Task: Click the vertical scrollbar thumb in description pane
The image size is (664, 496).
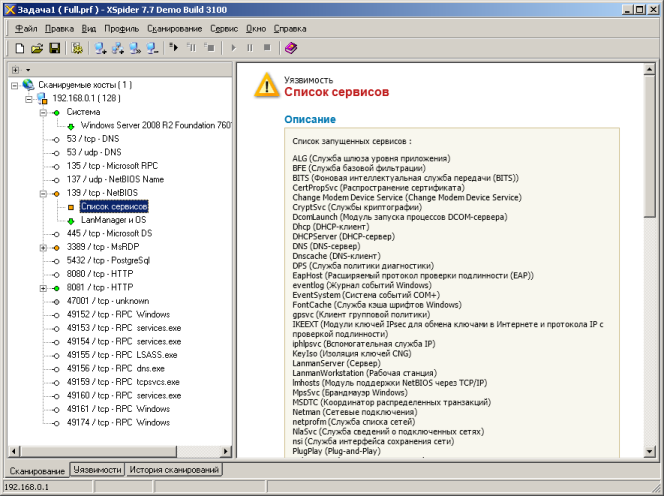Action: (650, 147)
